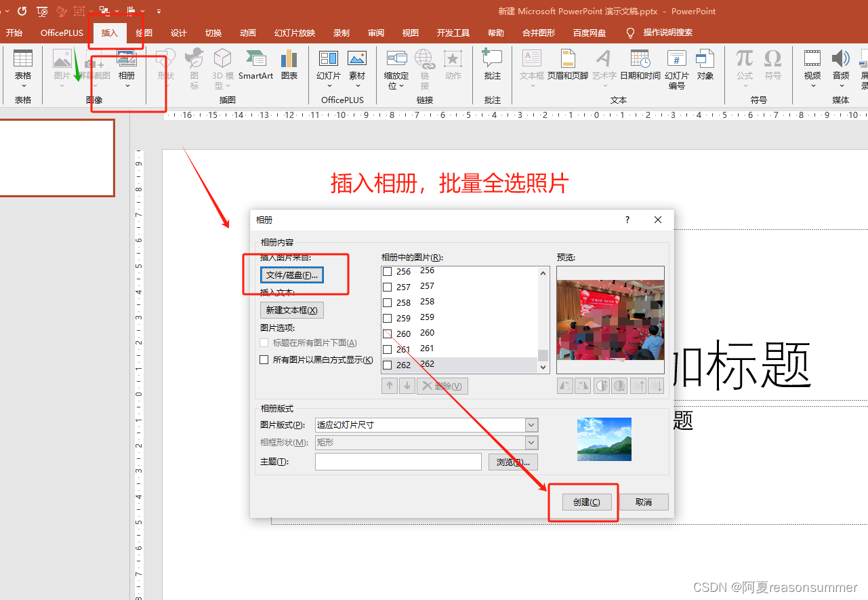Increase contrast of the album preview picture
This screenshot has width=868, height=600.
(x=602, y=386)
